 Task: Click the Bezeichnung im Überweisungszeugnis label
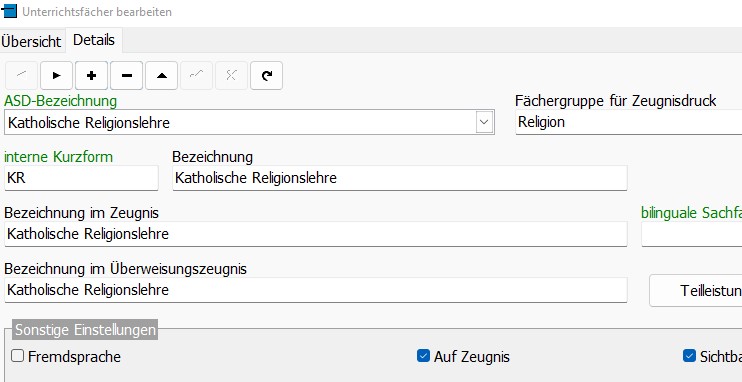click(x=125, y=269)
